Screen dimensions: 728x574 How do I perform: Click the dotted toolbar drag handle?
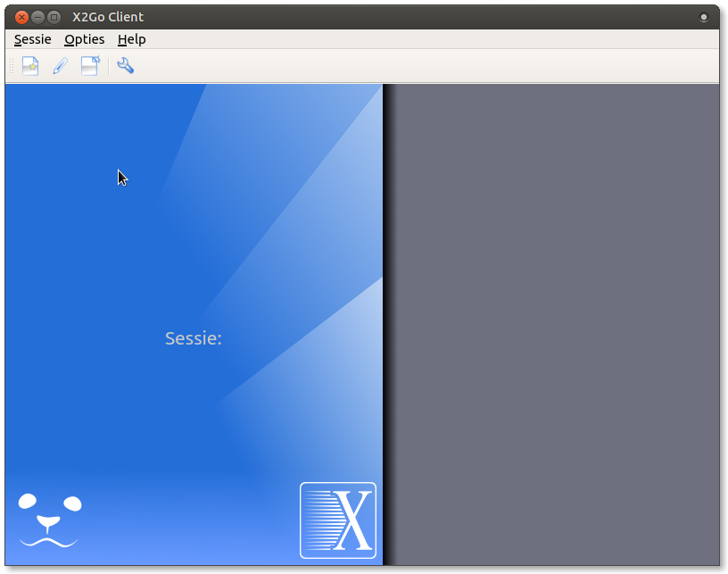click(x=12, y=66)
